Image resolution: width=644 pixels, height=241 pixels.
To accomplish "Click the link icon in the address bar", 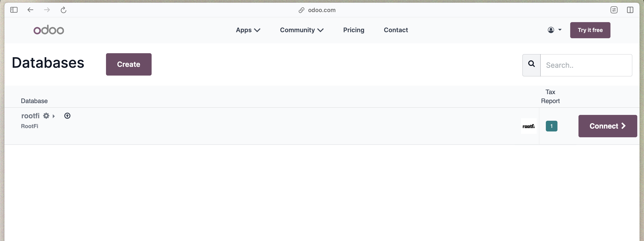I will 301,10.
